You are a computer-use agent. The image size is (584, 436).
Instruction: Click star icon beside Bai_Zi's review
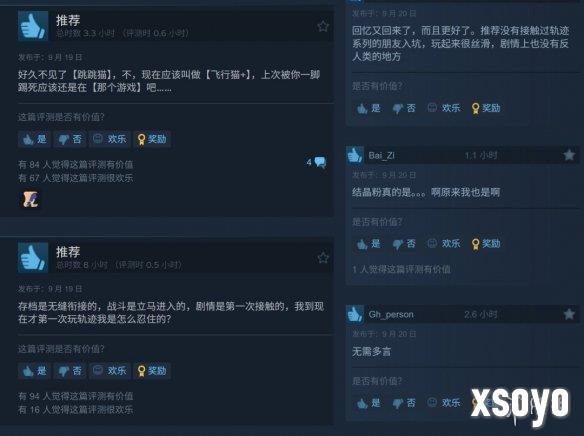(569, 155)
